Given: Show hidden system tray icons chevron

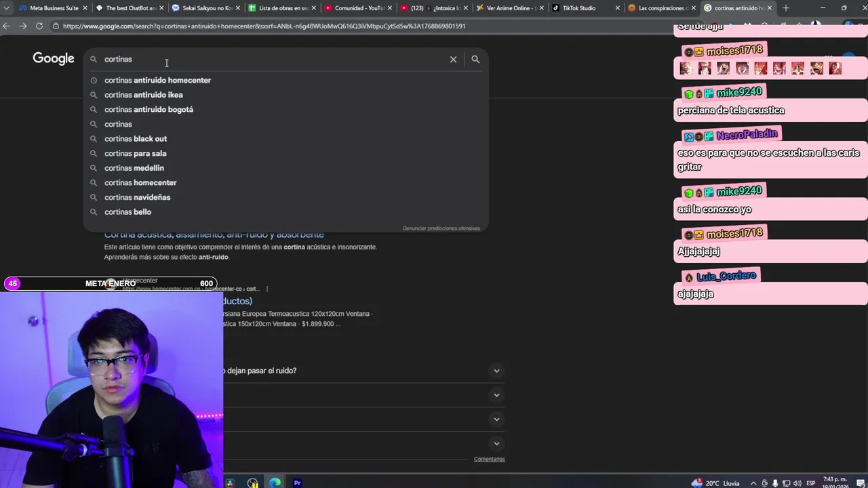Looking at the screenshot, I should (753, 483).
